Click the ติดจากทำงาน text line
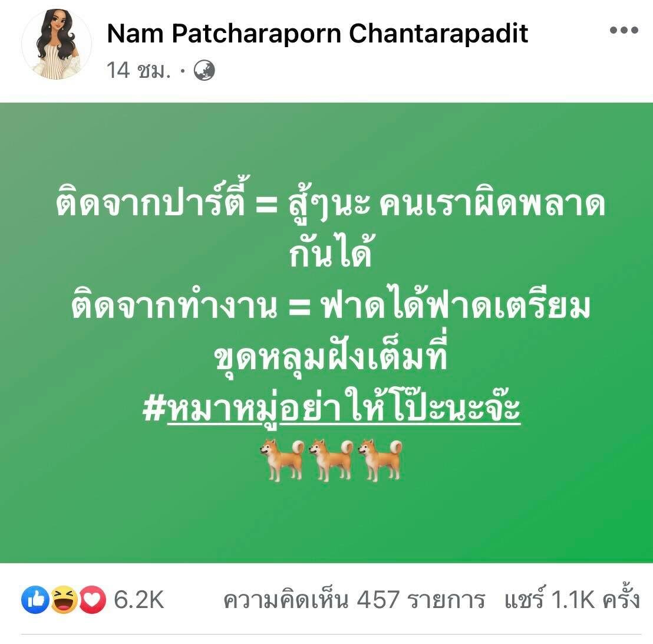 click(x=331, y=303)
